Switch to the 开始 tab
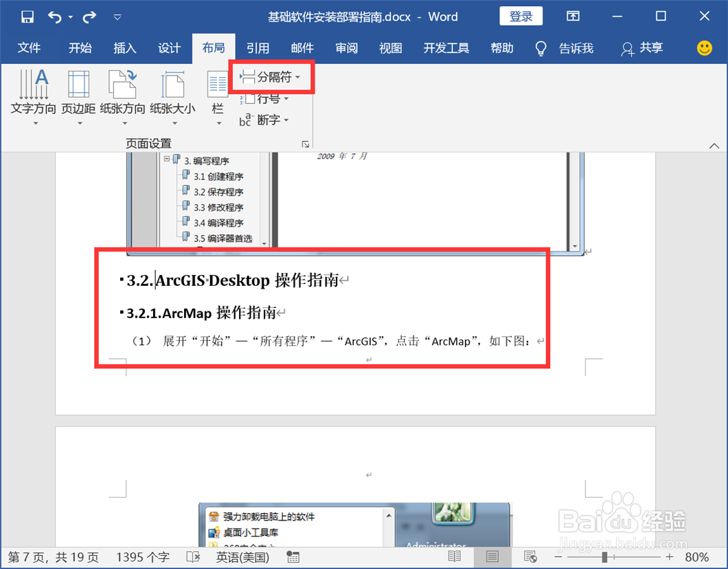 [x=80, y=48]
